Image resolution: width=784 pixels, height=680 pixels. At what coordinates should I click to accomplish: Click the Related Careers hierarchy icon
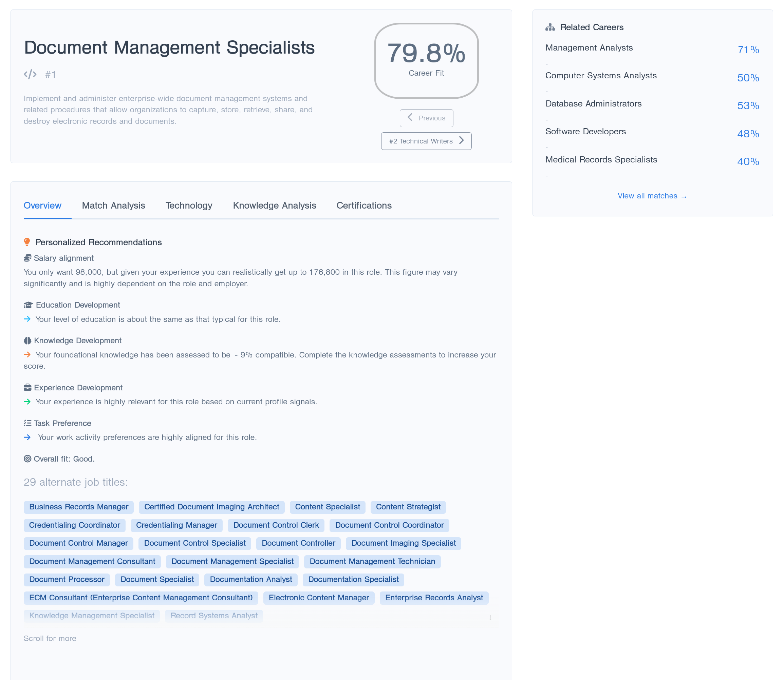(550, 27)
